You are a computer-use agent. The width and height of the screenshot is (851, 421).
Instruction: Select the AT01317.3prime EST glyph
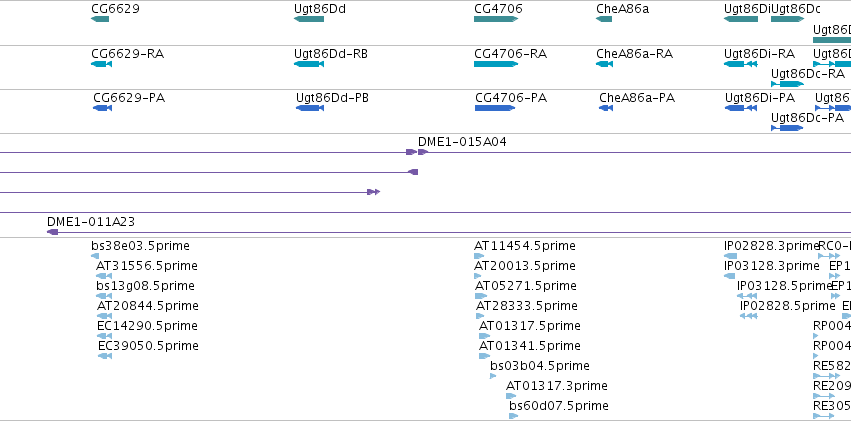click(511, 396)
